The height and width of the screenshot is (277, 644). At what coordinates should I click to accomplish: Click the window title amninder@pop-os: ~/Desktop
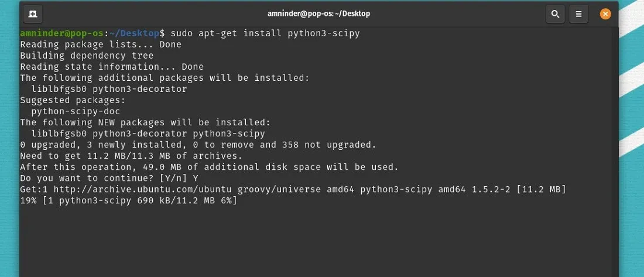pyautogui.click(x=318, y=14)
